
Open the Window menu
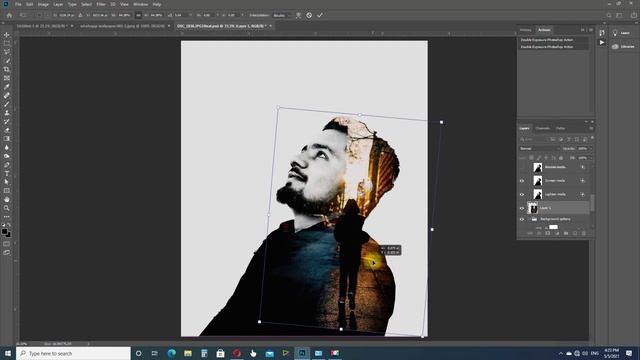141,4
